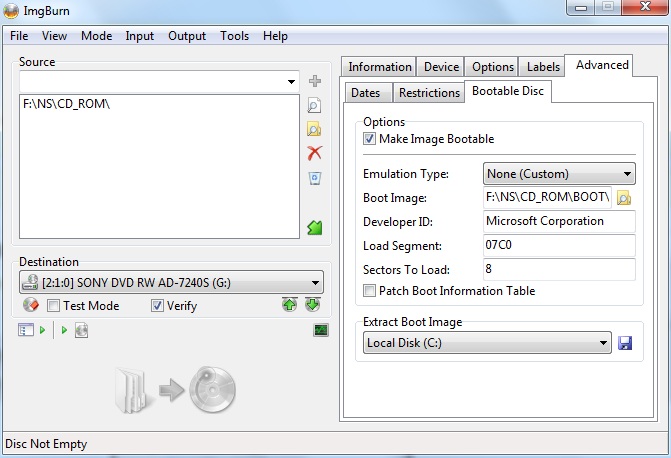Switch to the Information tab
Viewport: 671px width, 458px height.
pos(380,67)
